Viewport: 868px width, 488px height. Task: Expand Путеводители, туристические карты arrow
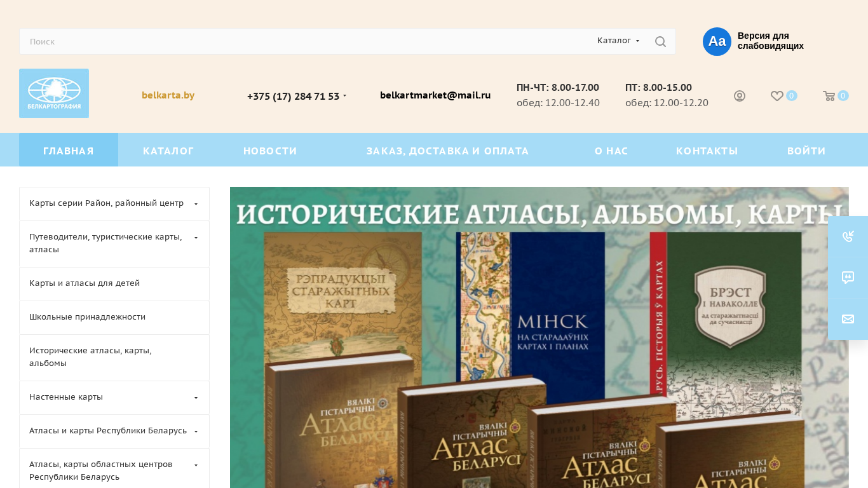(196, 238)
